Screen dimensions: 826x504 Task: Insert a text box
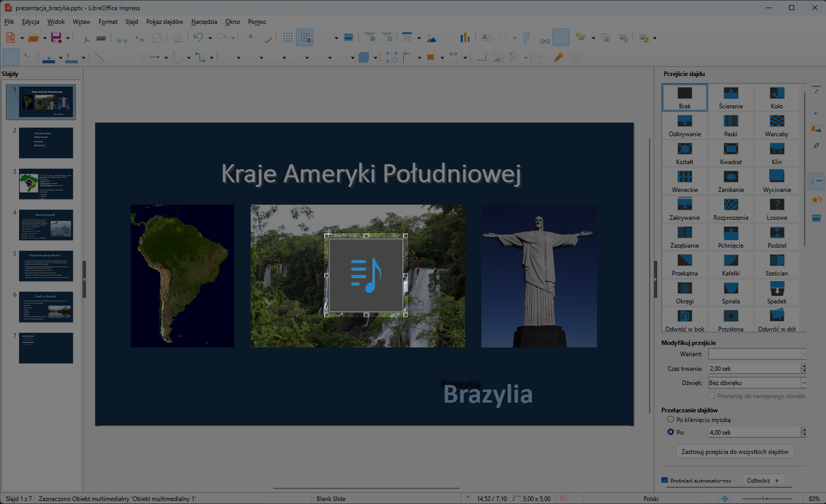tap(486, 37)
